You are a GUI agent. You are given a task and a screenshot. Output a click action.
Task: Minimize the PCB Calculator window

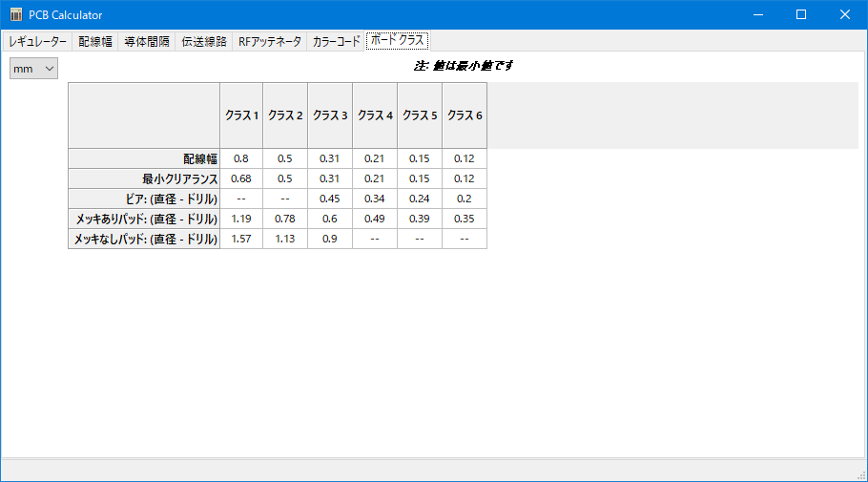click(x=758, y=14)
